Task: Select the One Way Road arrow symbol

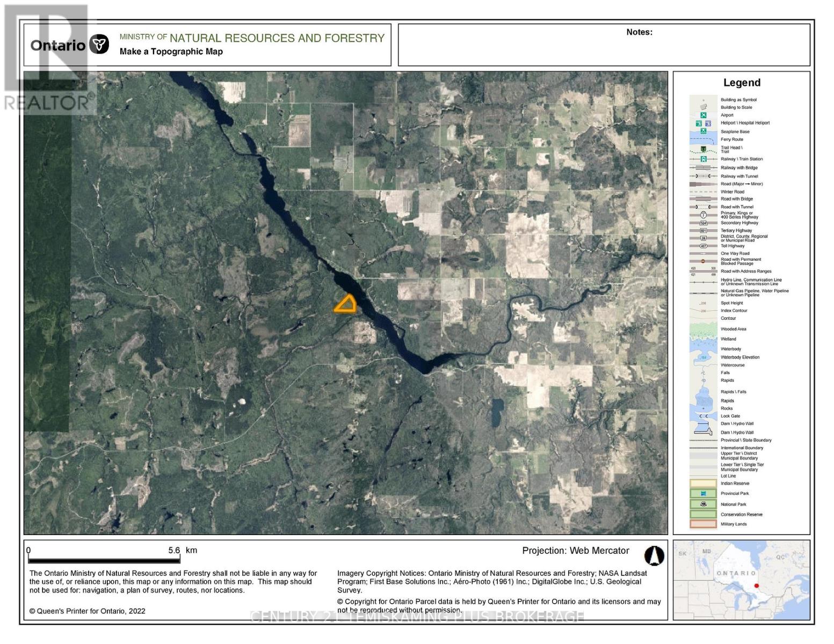Action: point(703,253)
